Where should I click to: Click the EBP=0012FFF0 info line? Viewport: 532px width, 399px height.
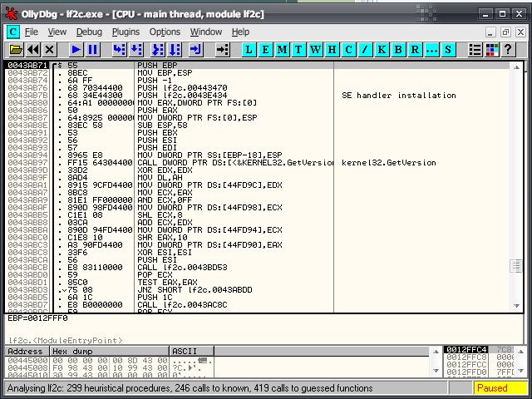pyautogui.click(x=37, y=318)
